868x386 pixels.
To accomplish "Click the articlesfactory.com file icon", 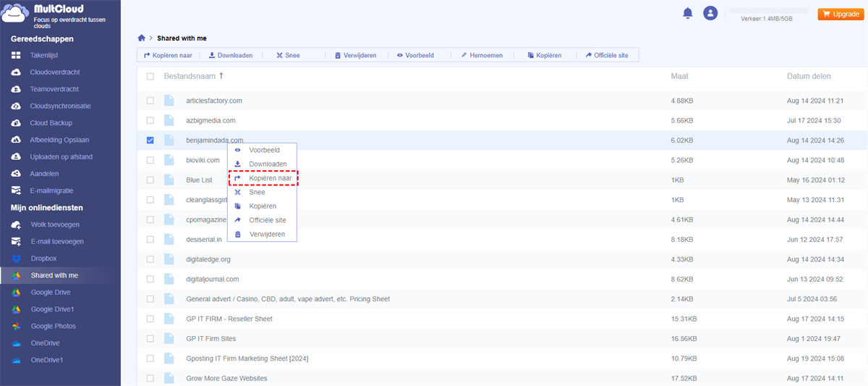I will coord(169,101).
